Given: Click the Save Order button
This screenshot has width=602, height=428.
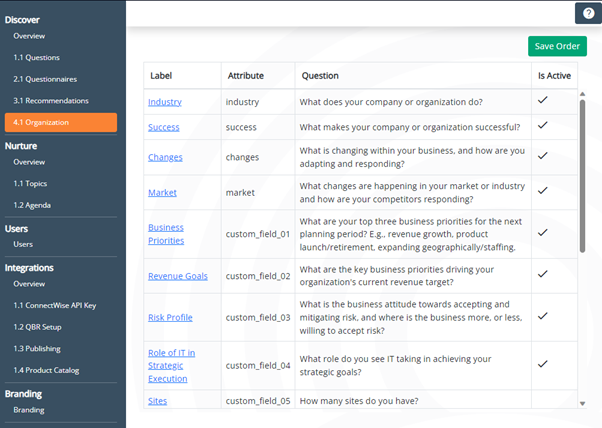Looking at the screenshot, I should 557,46.
